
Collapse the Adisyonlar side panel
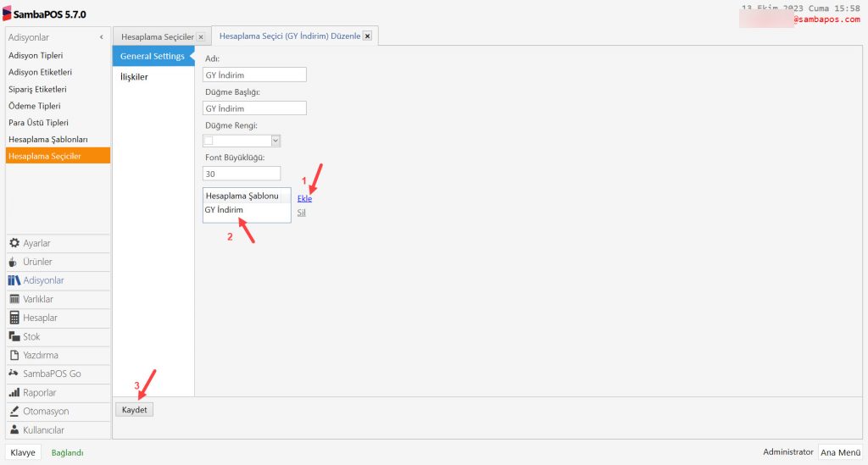[x=102, y=37]
